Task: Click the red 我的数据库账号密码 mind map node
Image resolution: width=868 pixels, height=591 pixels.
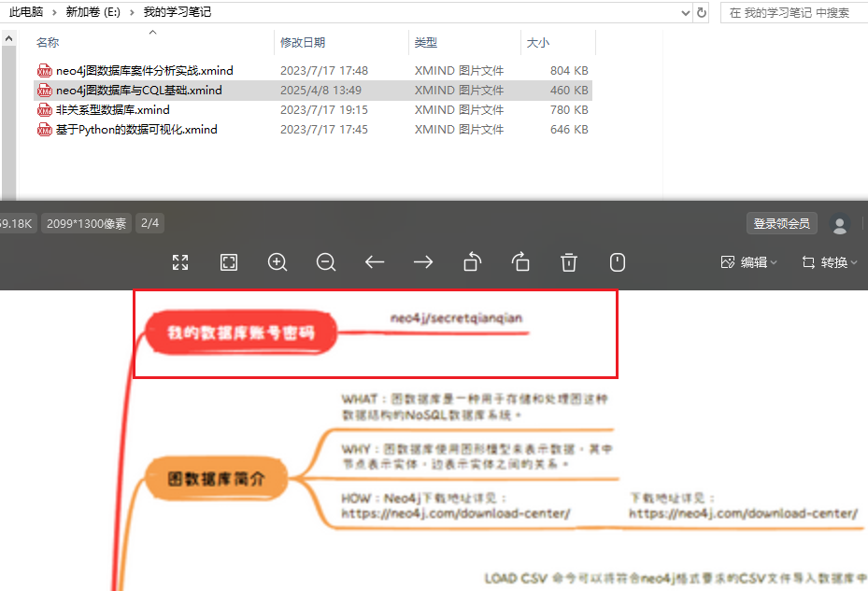Action: (241, 332)
